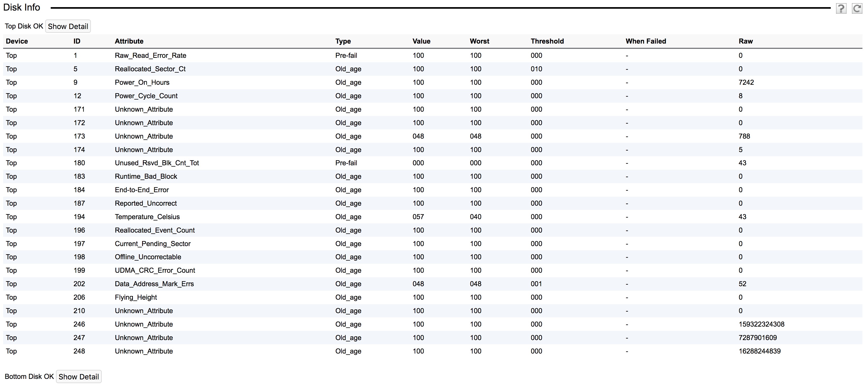The height and width of the screenshot is (386, 868).
Task: Click the Bottom Disk OK status
Action: point(29,376)
